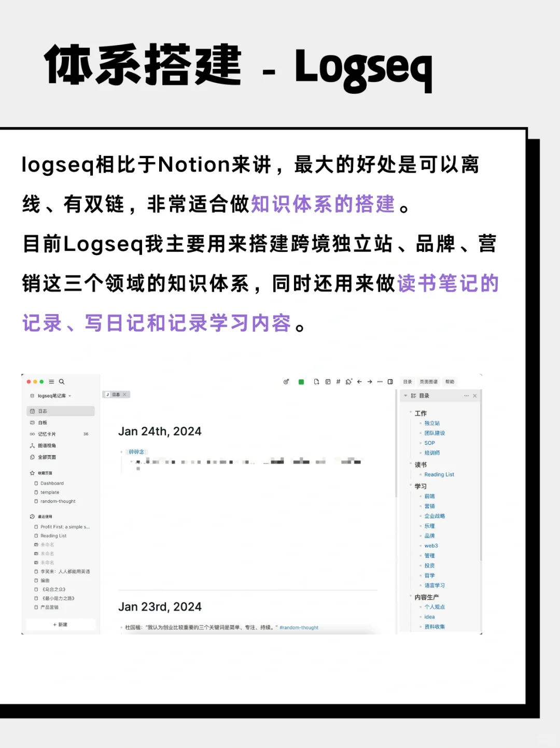Open Reading List link in the 目录 panel
560x748 pixels.
click(439, 474)
